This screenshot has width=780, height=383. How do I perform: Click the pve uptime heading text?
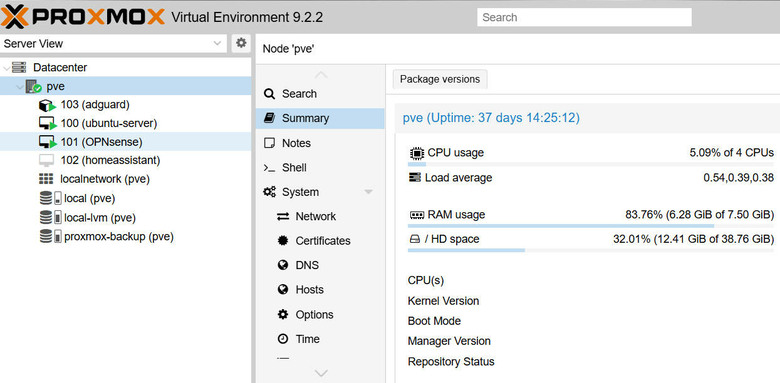pyautogui.click(x=491, y=118)
